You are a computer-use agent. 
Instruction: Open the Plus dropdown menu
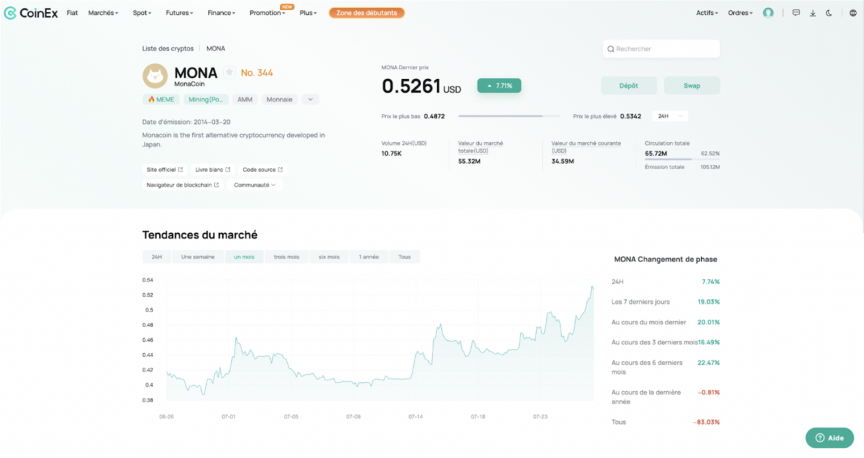pyautogui.click(x=308, y=13)
